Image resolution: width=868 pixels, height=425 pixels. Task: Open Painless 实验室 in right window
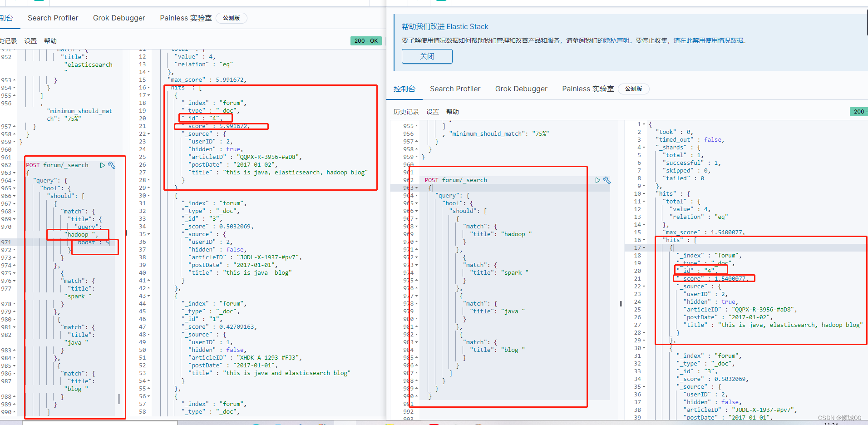tap(588, 89)
